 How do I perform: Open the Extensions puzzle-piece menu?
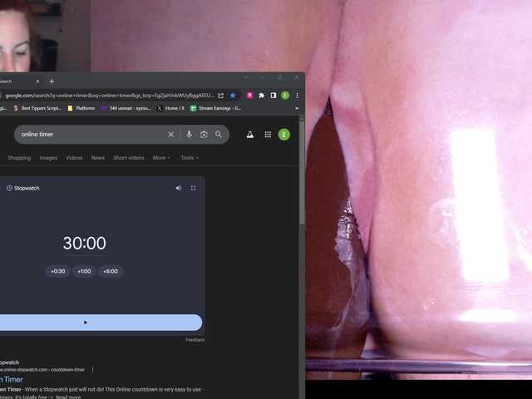[262, 96]
